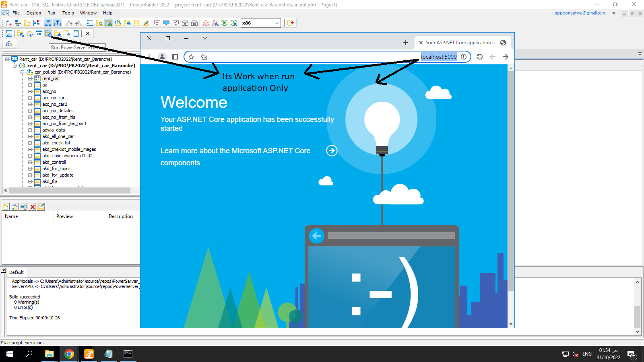Click the Learn more about ASP.NET Core arrow link
The height and width of the screenshot is (362, 644).
(332, 150)
